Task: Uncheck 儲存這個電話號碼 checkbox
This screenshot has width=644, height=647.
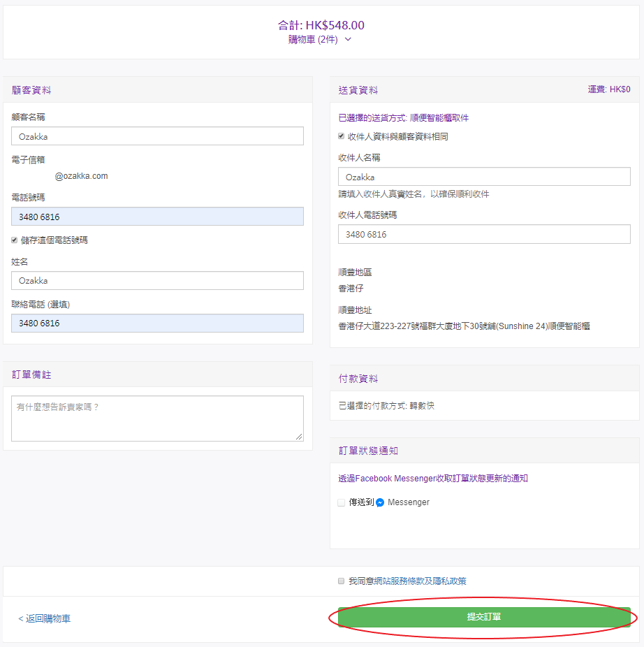Action: [15, 240]
